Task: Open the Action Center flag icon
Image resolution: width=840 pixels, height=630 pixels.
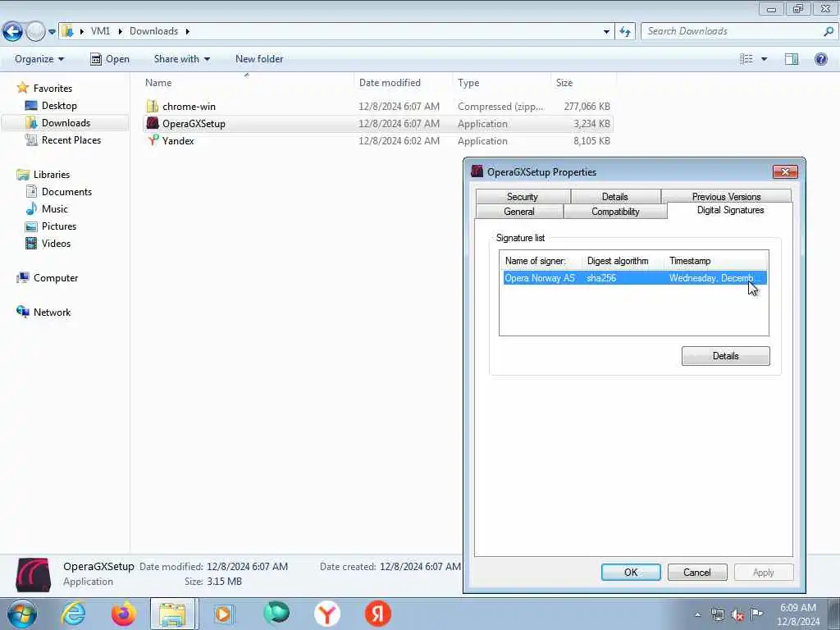Action: click(756, 614)
